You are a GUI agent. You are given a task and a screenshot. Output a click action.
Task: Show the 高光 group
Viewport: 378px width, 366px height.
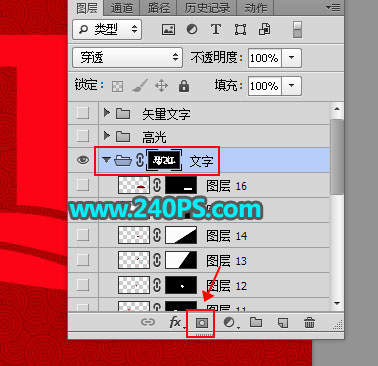point(83,136)
